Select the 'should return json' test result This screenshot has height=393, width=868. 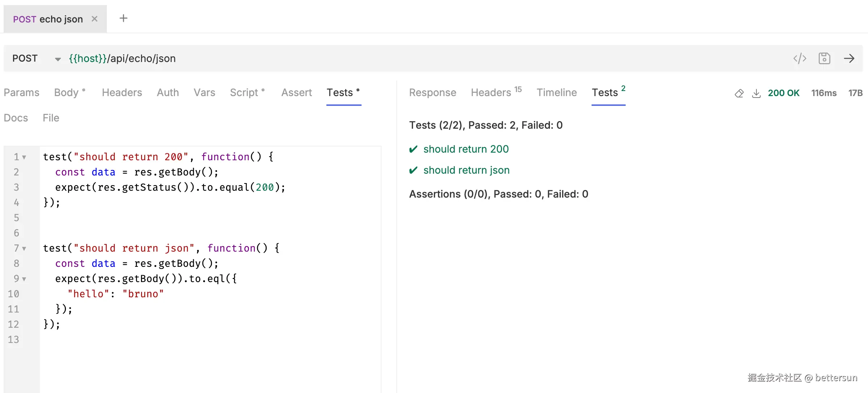click(466, 170)
